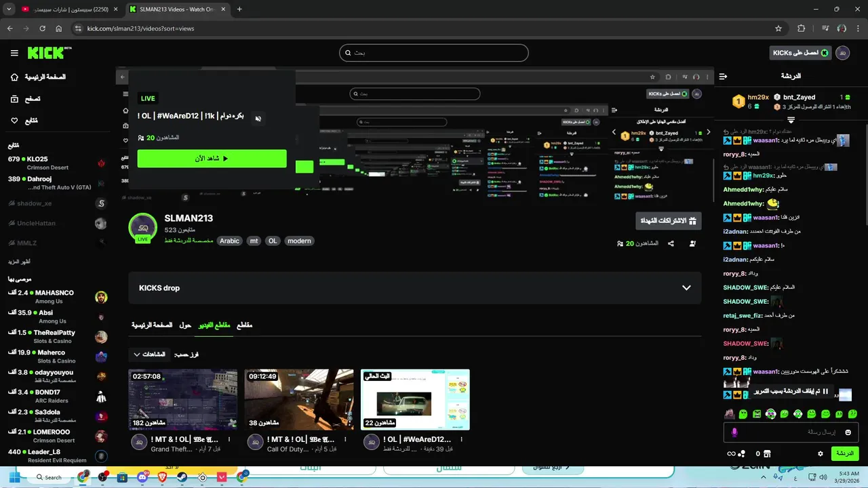Click the green chat send button
Image resolution: width=868 pixels, height=488 pixels.
pyautogui.click(x=845, y=453)
